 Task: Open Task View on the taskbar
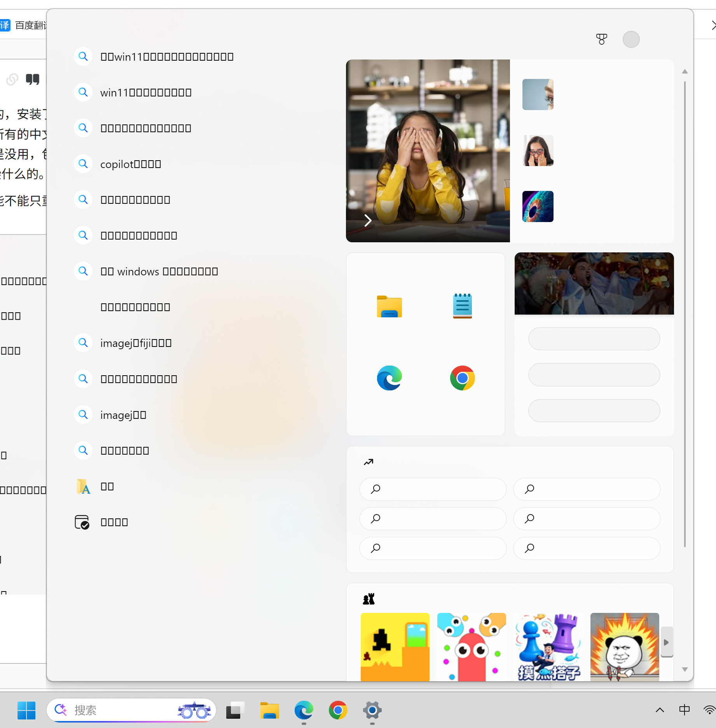(x=235, y=710)
